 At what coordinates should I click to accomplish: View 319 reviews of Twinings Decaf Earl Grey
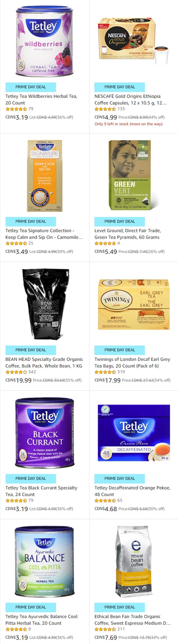tap(121, 372)
